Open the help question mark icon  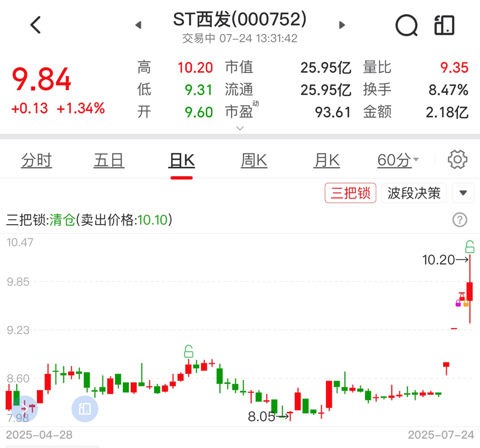(459, 220)
